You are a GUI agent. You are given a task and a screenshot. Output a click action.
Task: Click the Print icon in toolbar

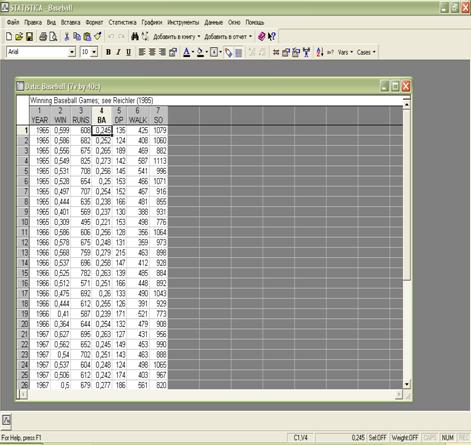[43, 36]
